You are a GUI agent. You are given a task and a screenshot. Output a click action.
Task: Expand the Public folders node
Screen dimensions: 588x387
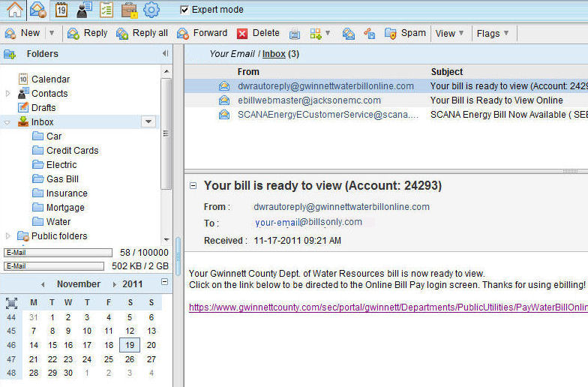(x=7, y=235)
